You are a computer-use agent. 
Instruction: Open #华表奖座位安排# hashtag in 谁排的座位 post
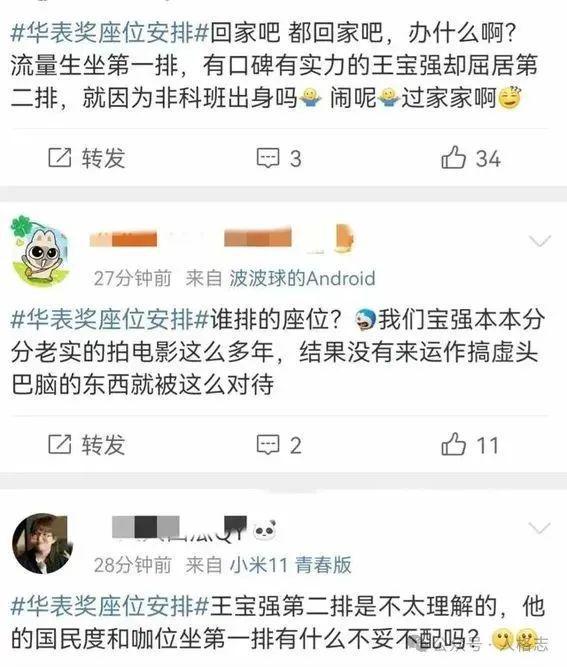point(109,320)
